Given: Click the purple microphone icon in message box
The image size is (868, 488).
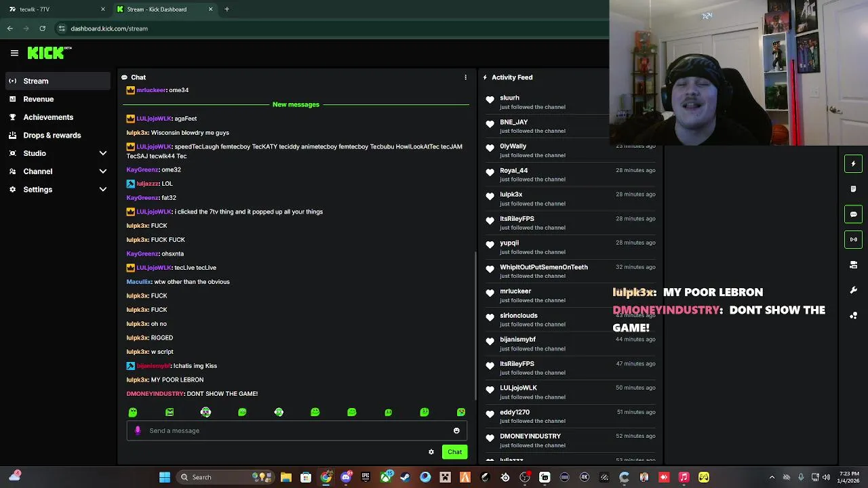Looking at the screenshot, I should (138, 430).
